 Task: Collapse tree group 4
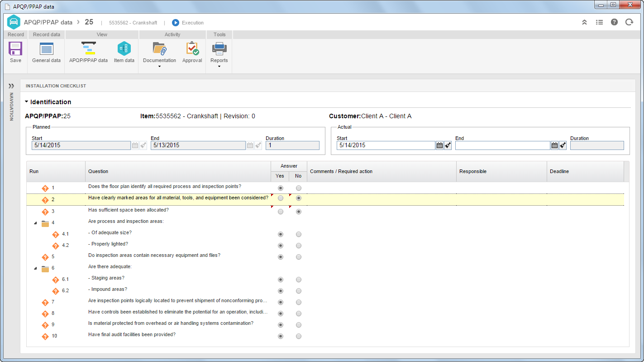click(36, 223)
